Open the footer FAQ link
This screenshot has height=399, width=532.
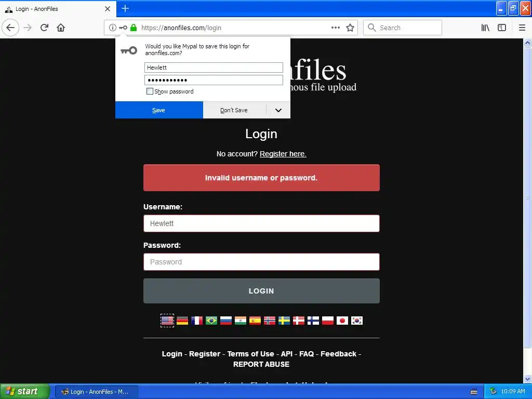(307, 354)
